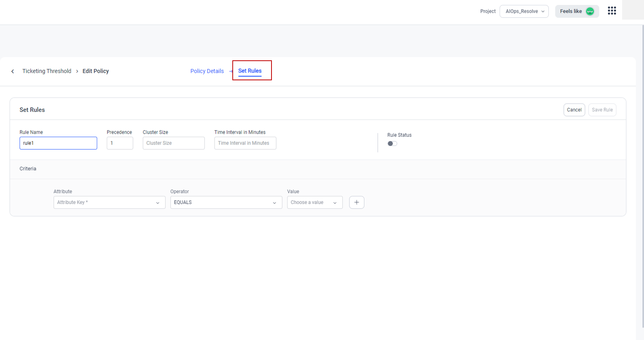Toggle the Rule Status switch
The height and width of the screenshot is (340, 644).
(x=392, y=144)
